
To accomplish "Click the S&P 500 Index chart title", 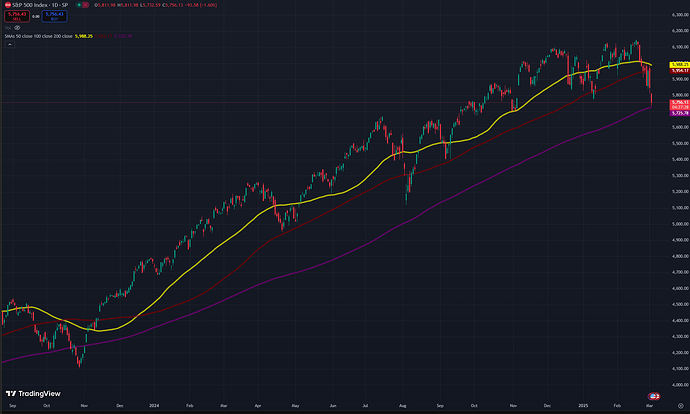I will pos(38,5).
